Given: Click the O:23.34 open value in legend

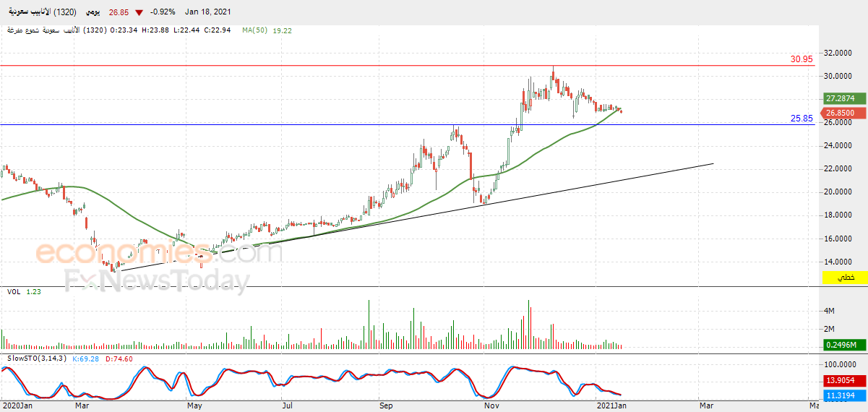Looking at the screenshot, I should pyautogui.click(x=124, y=30).
